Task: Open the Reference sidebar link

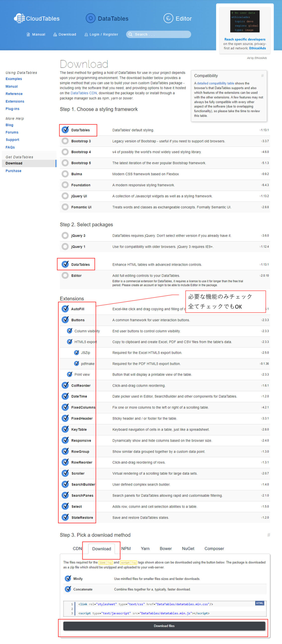Action: [x=14, y=94]
